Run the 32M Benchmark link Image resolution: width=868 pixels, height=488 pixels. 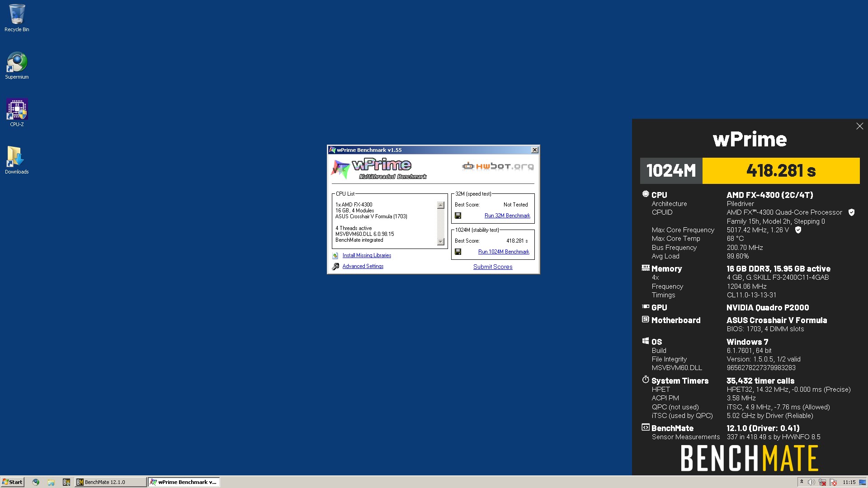pos(507,216)
